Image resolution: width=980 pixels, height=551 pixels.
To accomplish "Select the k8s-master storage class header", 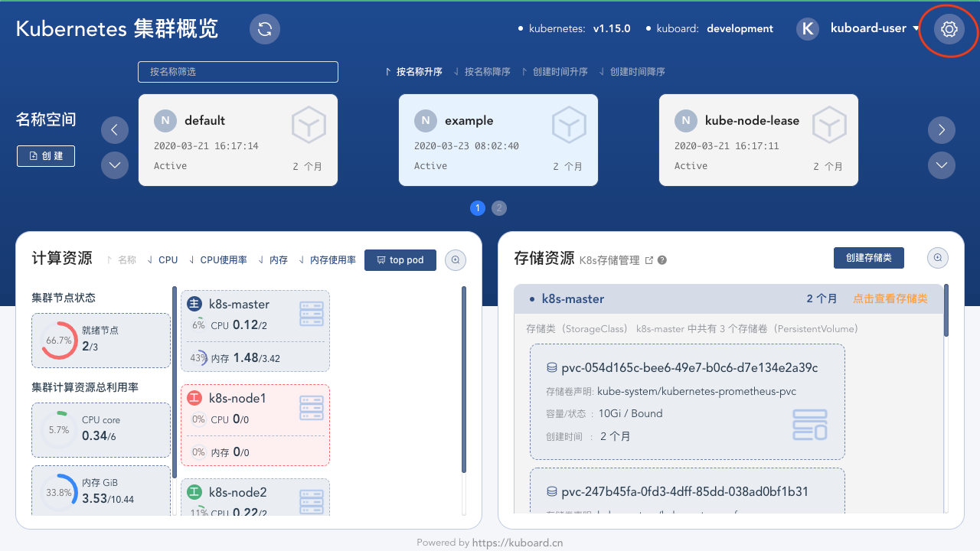I will 728,299.
